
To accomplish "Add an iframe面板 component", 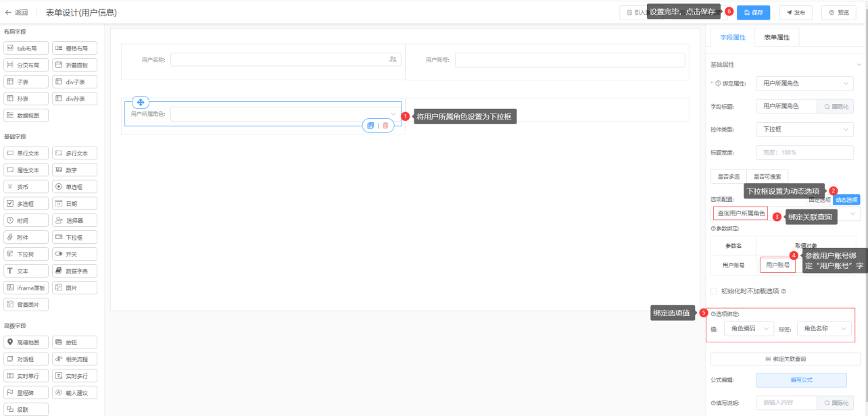I will [26, 288].
